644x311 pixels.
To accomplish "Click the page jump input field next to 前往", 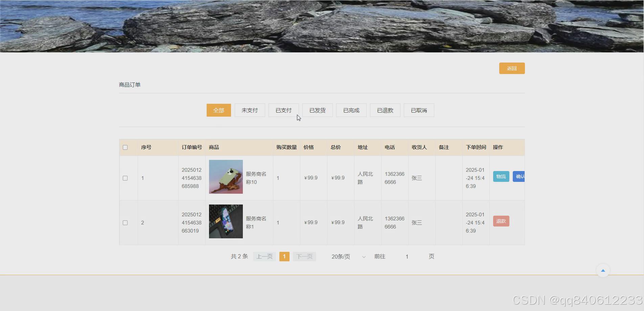I will (407, 256).
